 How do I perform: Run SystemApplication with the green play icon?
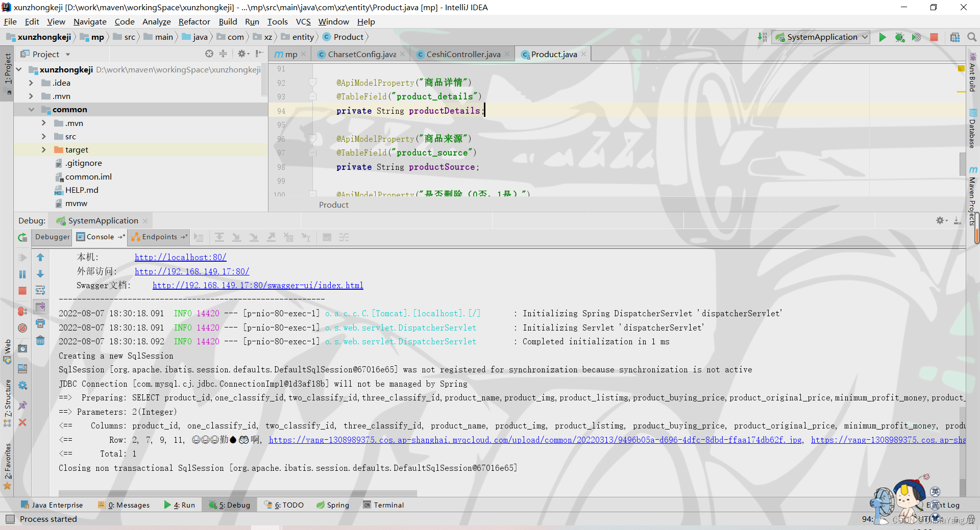click(x=883, y=37)
